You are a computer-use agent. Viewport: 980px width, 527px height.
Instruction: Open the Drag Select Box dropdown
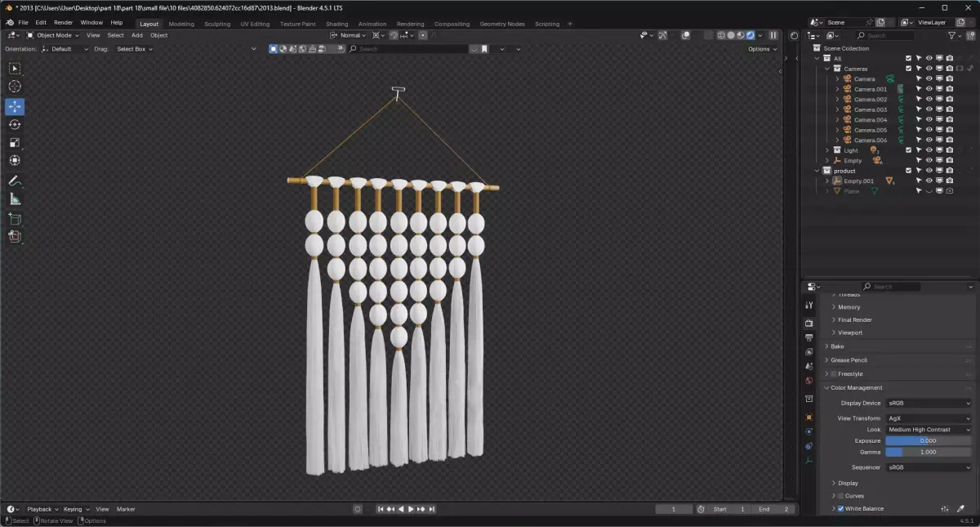click(x=134, y=49)
